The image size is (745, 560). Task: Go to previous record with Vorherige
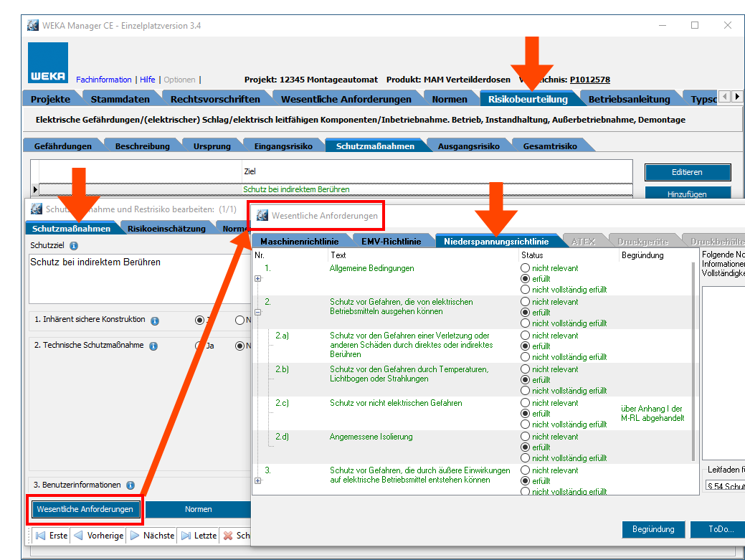tap(98, 536)
